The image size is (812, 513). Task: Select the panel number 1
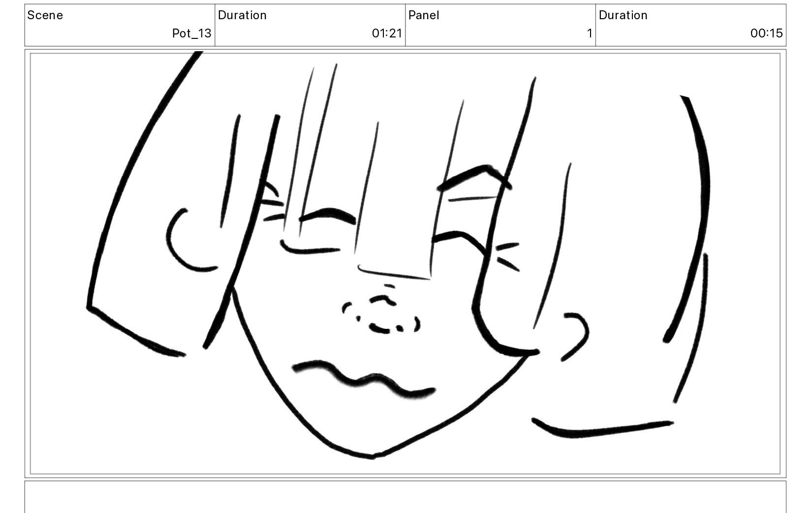(x=590, y=33)
